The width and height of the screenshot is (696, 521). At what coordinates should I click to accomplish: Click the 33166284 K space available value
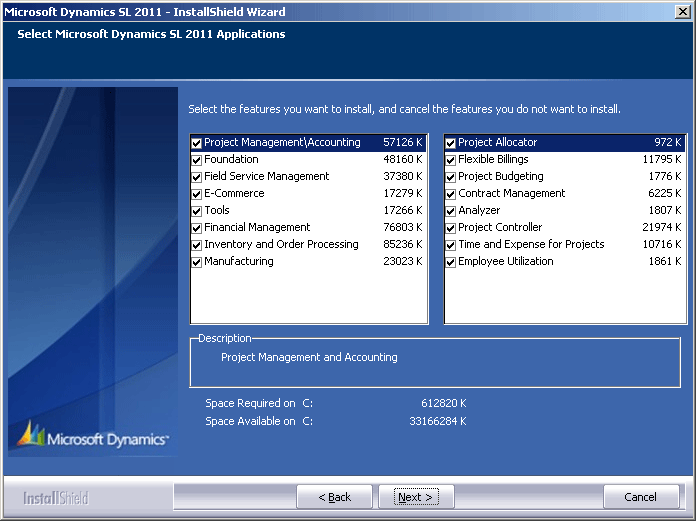[438, 421]
